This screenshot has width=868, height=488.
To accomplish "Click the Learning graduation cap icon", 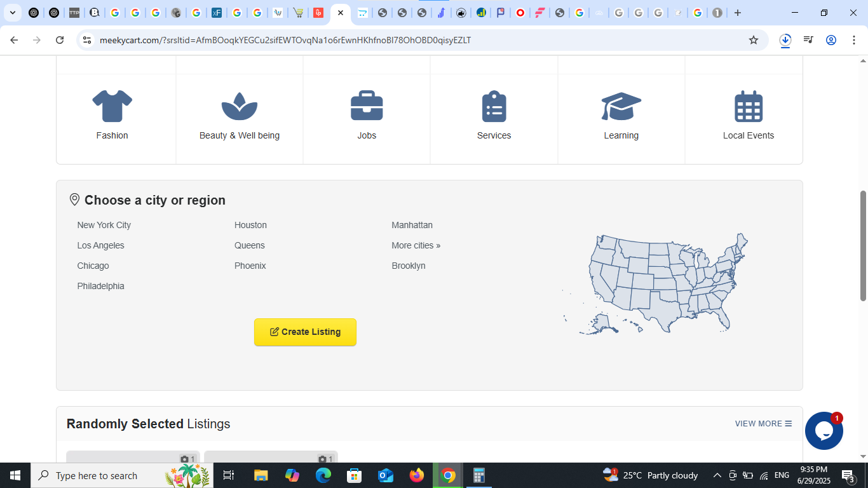I will click(621, 106).
